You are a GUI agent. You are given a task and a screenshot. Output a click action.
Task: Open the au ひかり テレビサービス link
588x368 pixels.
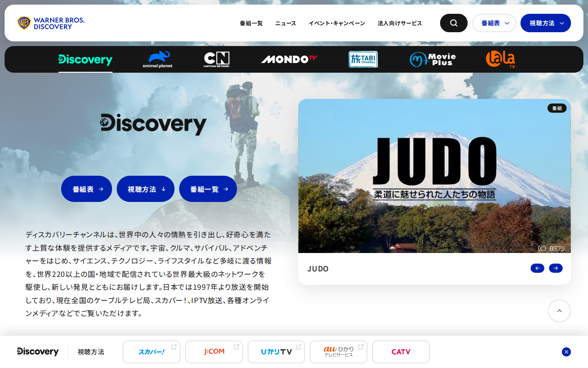click(x=339, y=352)
